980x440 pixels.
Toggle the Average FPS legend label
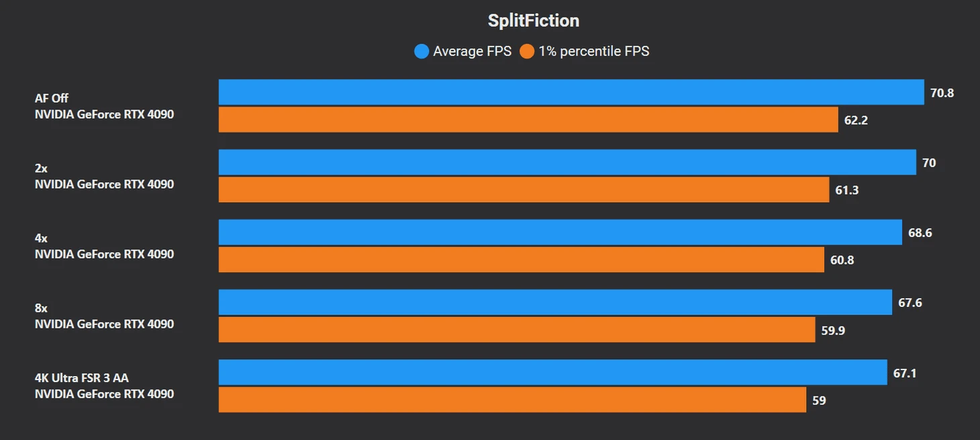tap(472, 51)
